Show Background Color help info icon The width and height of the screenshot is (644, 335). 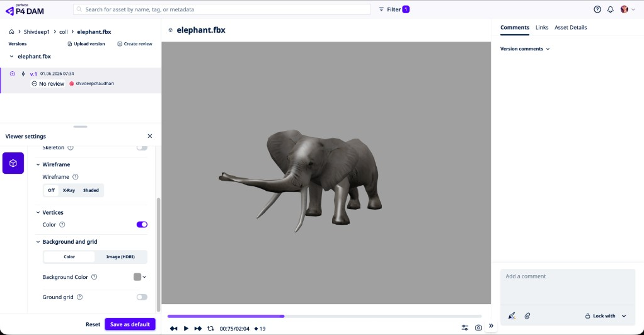[94, 277]
